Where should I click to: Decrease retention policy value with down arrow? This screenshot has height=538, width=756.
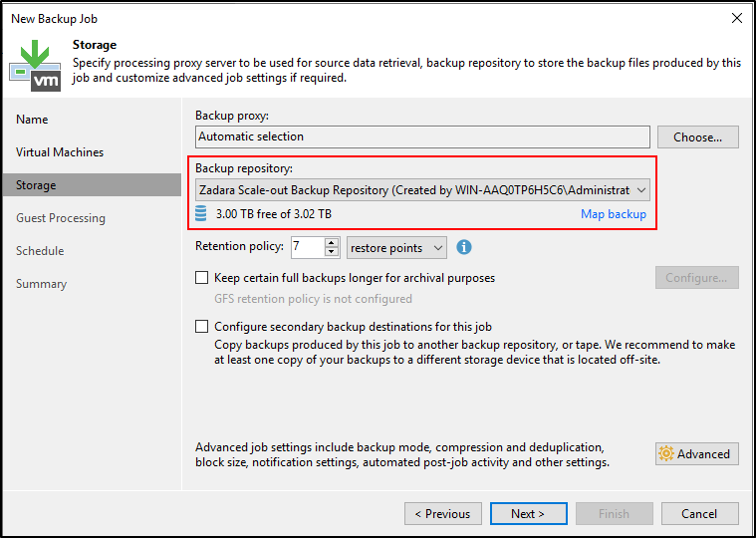pos(332,252)
